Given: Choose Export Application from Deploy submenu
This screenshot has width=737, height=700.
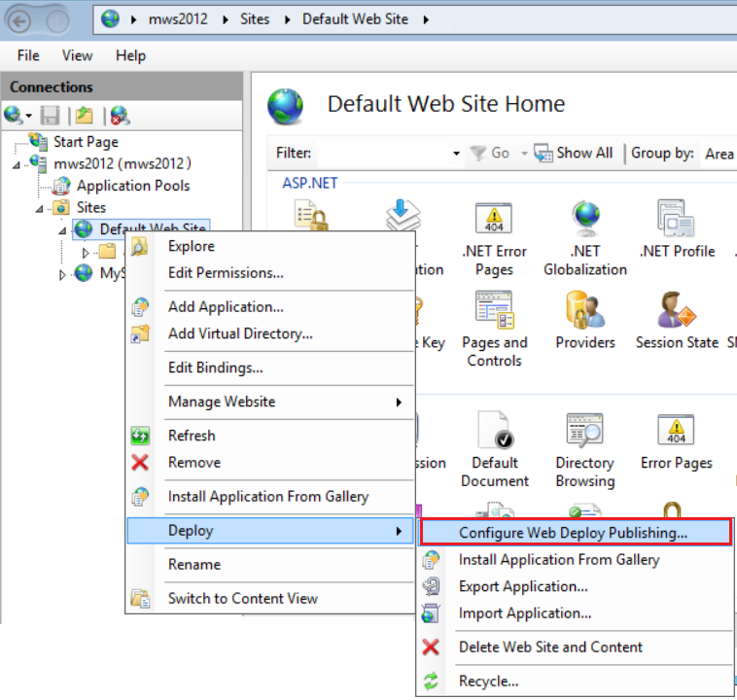Looking at the screenshot, I should [523, 586].
